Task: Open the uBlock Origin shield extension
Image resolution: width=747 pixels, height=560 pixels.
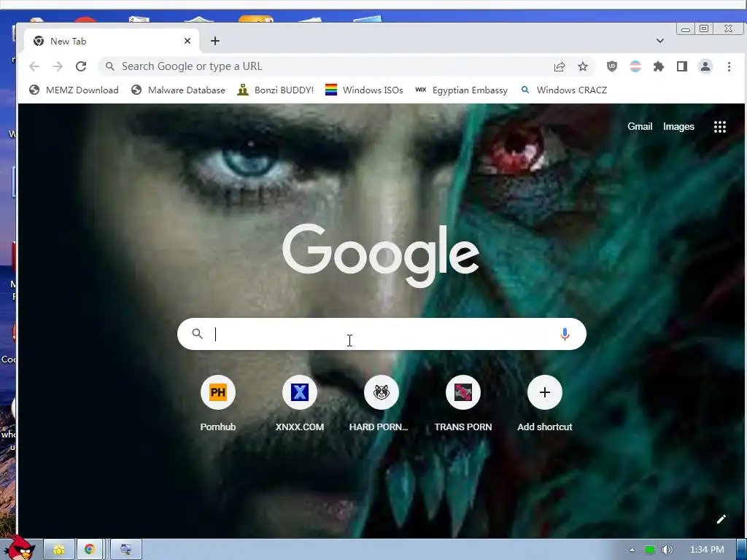Action: (612, 66)
